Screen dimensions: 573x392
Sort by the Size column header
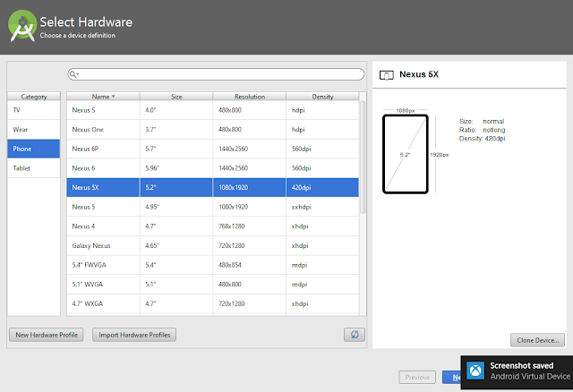click(x=176, y=97)
